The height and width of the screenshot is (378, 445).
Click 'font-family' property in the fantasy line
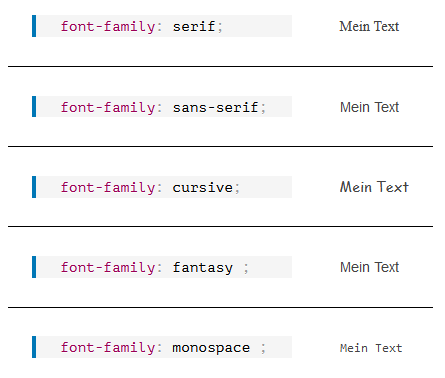pos(108,268)
